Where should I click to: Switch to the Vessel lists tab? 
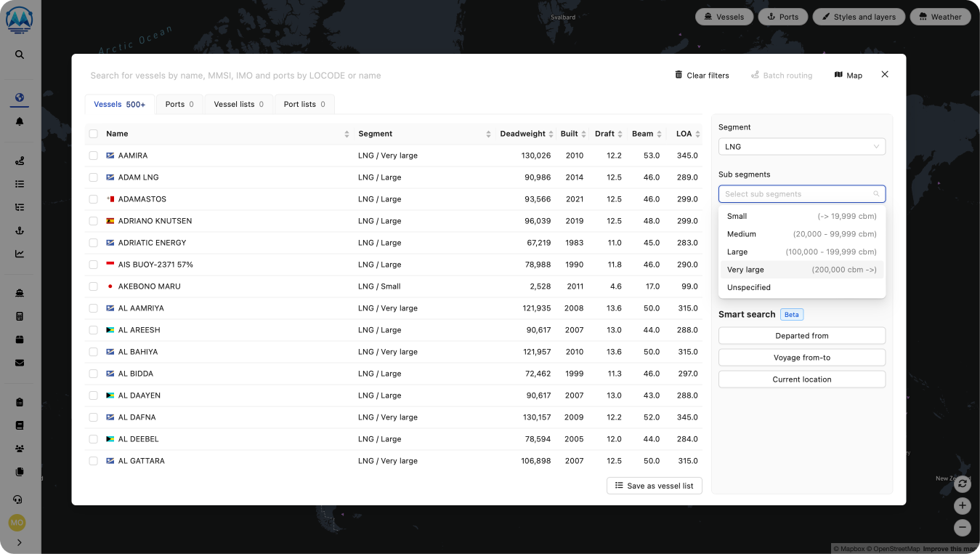click(x=238, y=105)
